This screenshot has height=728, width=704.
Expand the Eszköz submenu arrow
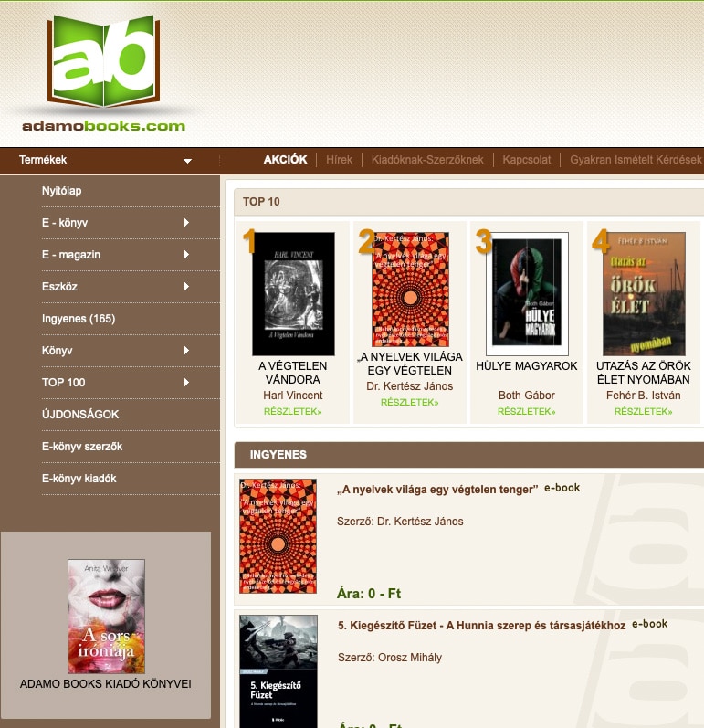click(x=186, y=287)
